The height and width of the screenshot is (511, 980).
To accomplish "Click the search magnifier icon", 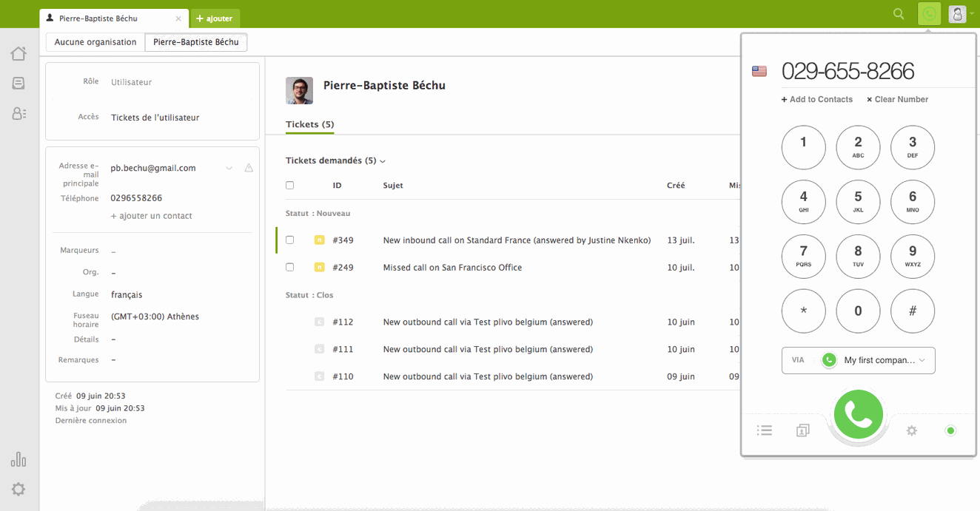I will click(x=899, y=13).
